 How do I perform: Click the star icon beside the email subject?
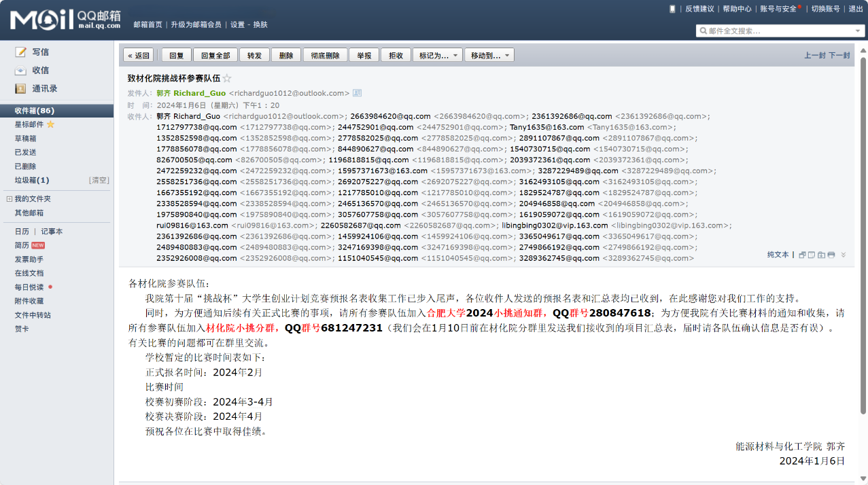pos(227,78)
